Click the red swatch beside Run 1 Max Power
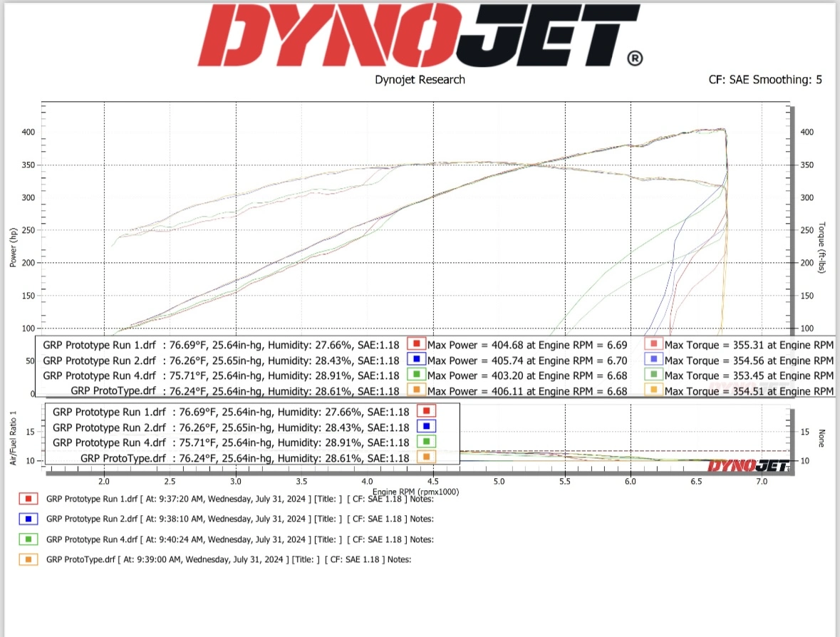Image resolution: width=840 pixels, height=637 pixels. (416, 343)
